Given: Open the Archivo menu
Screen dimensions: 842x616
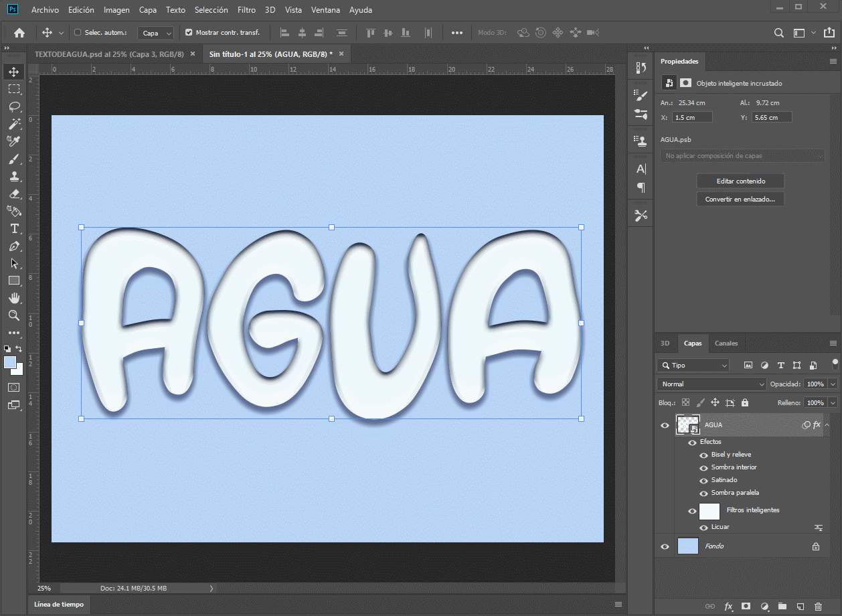Looking at the screenshot, I should pos(45,10).
